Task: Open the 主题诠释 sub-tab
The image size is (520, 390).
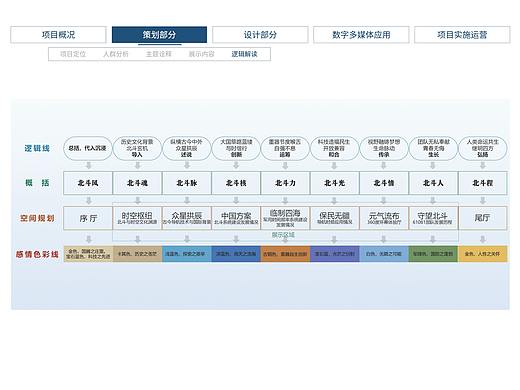Action: click(x=159, y=54)
